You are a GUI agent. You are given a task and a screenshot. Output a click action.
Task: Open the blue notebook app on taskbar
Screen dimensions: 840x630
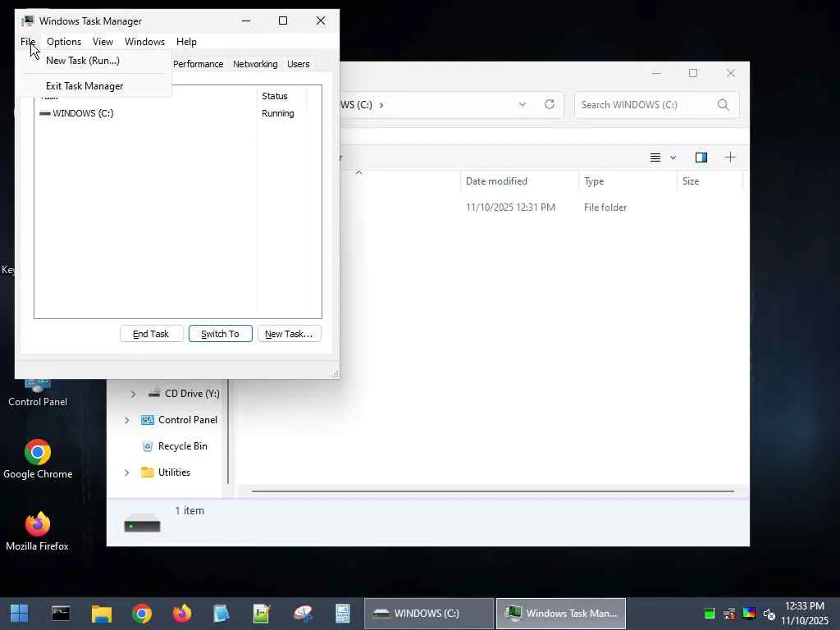221,614
